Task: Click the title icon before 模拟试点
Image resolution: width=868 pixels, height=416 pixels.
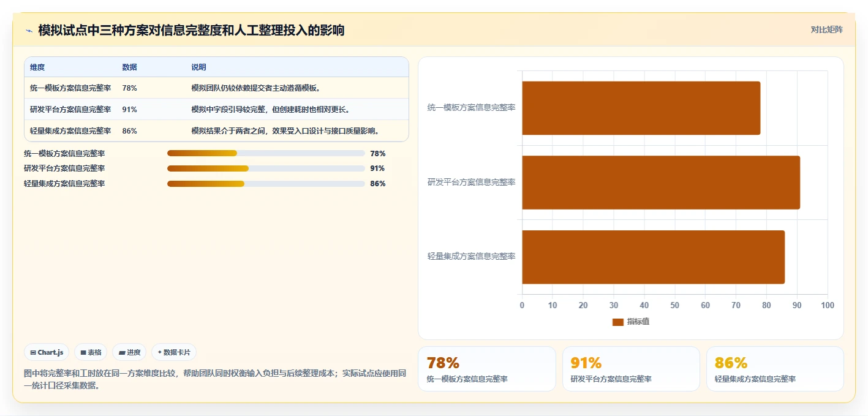Action: pos(29,31)
